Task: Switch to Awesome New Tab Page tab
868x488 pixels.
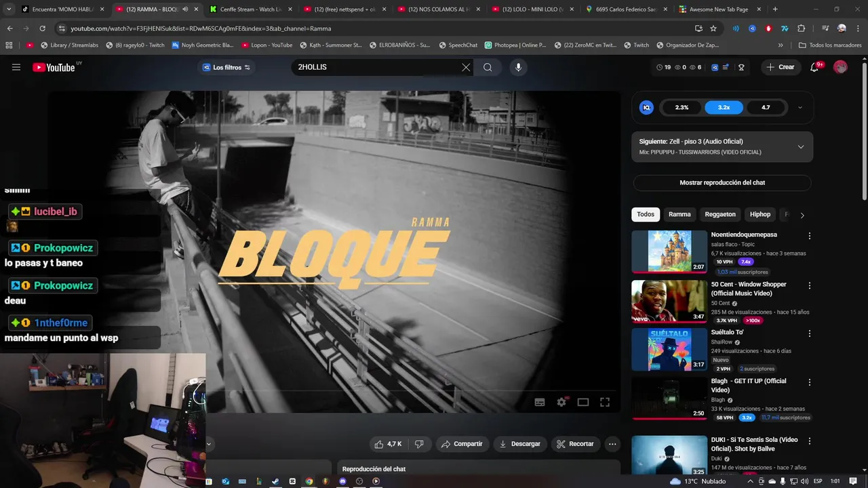Action: [x=718, y=9]
